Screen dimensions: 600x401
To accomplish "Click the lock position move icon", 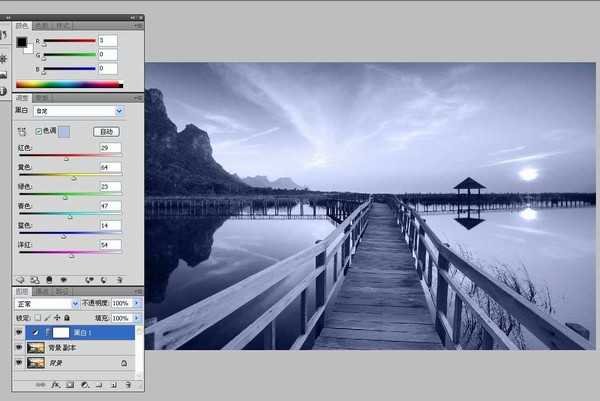I will click(x=57, y=317).
